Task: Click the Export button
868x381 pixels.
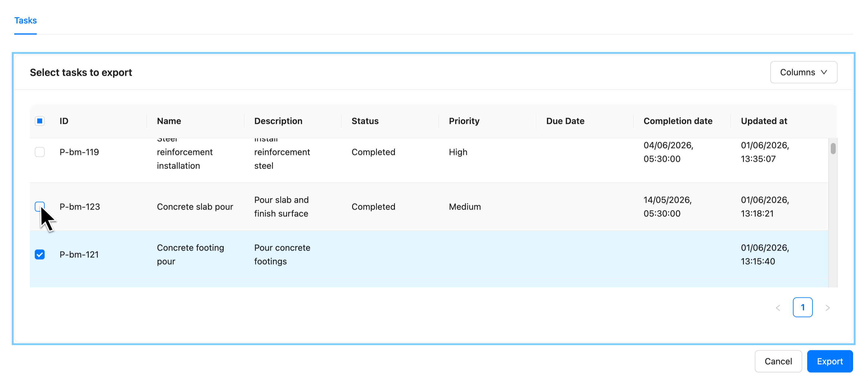Action: click(830, 361)
